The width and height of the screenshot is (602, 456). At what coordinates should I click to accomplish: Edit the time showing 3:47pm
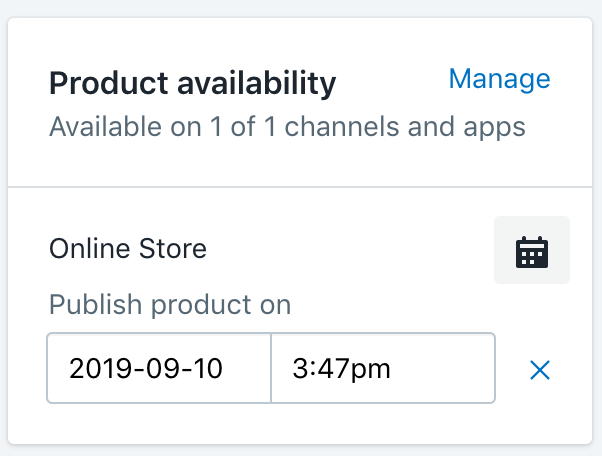[382, 369]
